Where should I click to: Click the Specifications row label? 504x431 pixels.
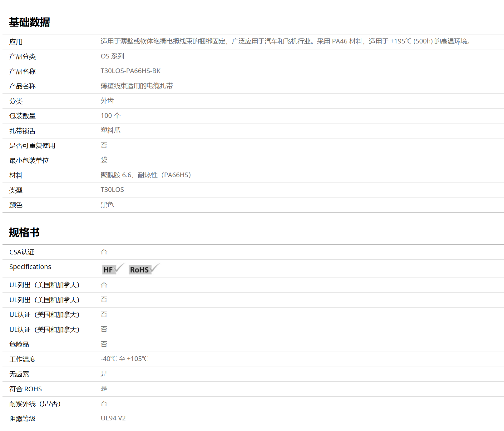click(30, 267)
